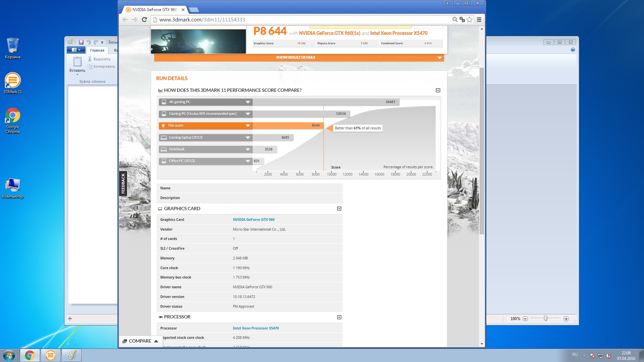Screen dimensions: 644x362
Task: Select the NVIDIA GeForce GTX 960 browser tab
Action: 154,9
